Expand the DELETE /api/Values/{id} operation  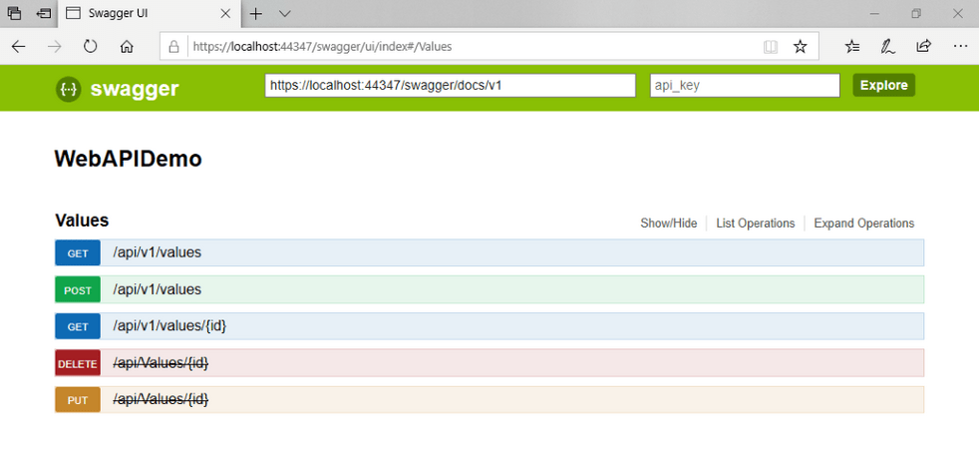tap(161, 363)
